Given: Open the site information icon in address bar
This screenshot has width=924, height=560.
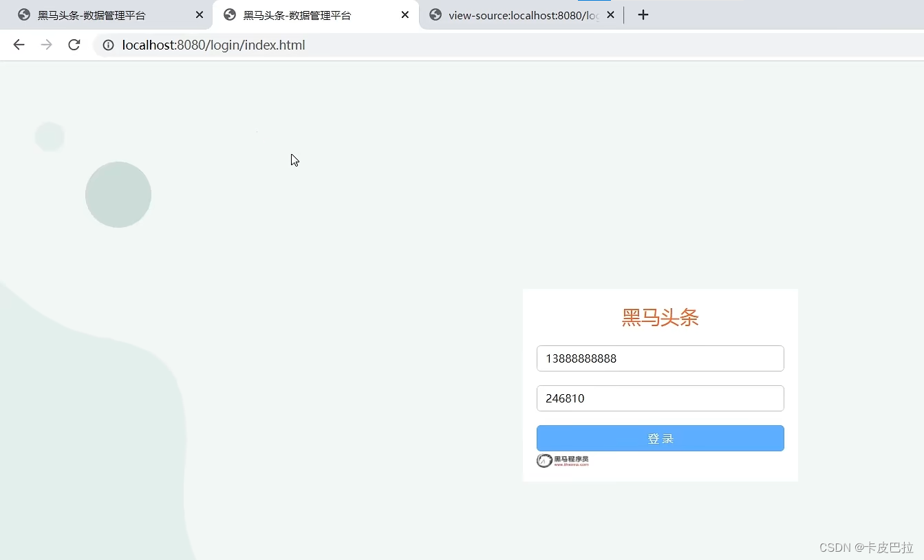Looking at the screenshot, I should pyautogui.click(x=108, y=45).
